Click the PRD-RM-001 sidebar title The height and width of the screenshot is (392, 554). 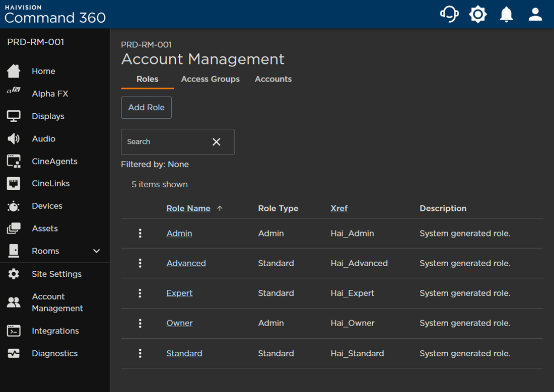(36, 42)
